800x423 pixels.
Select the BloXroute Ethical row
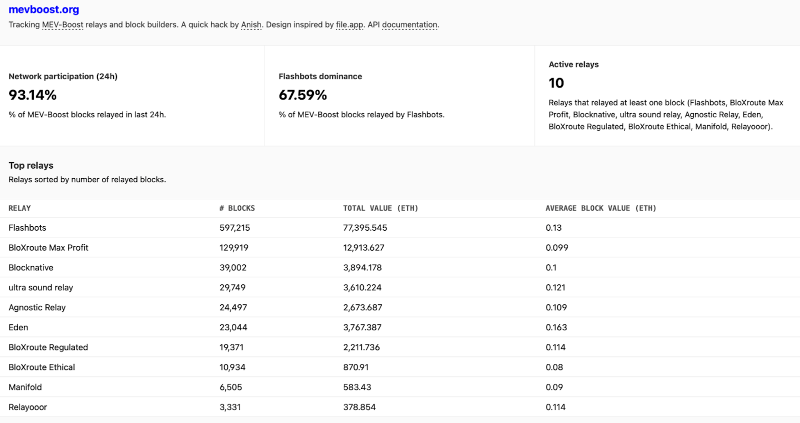coord(42,367)
